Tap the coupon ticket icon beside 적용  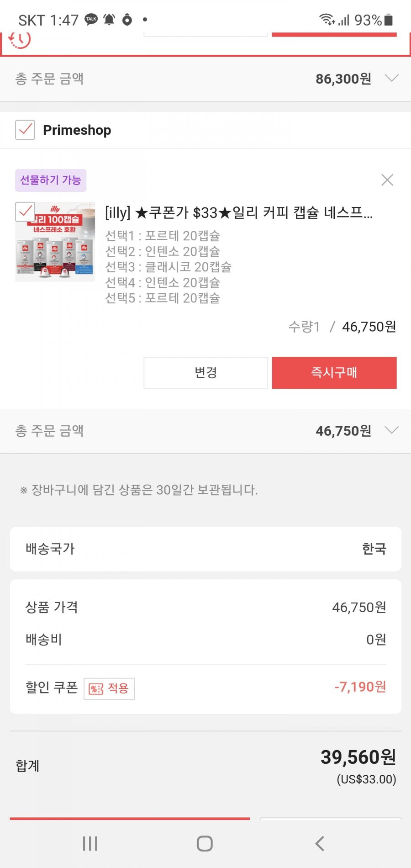(x=96, y=688)
